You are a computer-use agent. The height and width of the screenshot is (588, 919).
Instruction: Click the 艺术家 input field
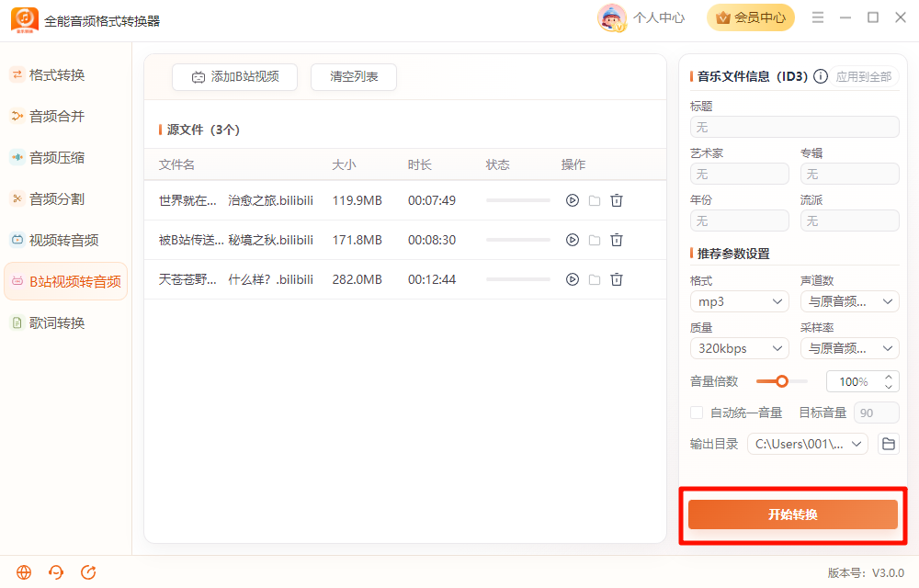tap(740, 174)
